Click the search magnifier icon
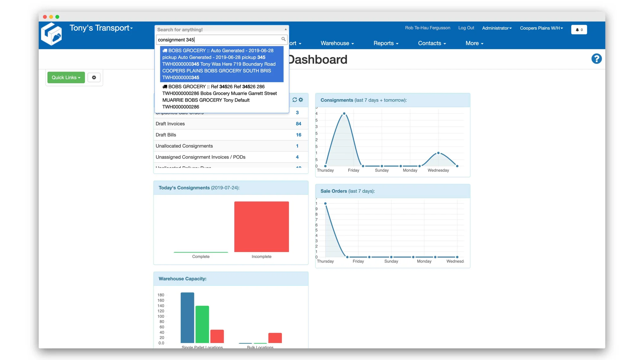Viewport: 644px width, 360px height. pyautogui.click(x=283, y=39)
